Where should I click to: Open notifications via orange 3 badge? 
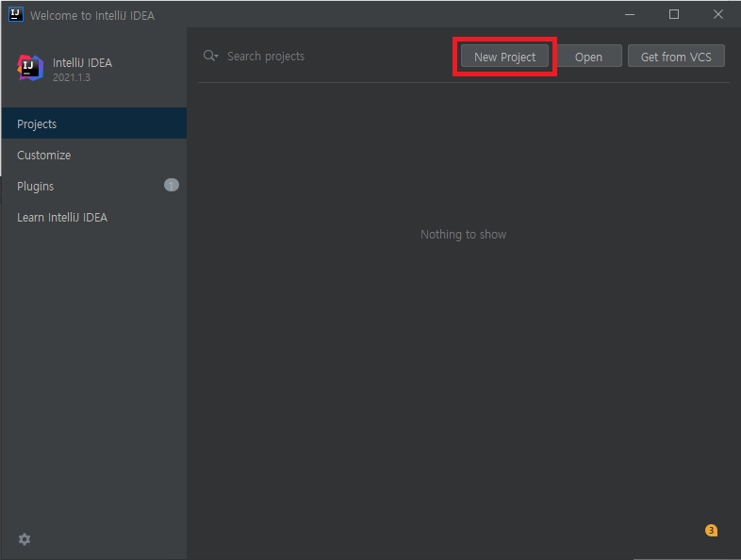click(x=711, y=530)
